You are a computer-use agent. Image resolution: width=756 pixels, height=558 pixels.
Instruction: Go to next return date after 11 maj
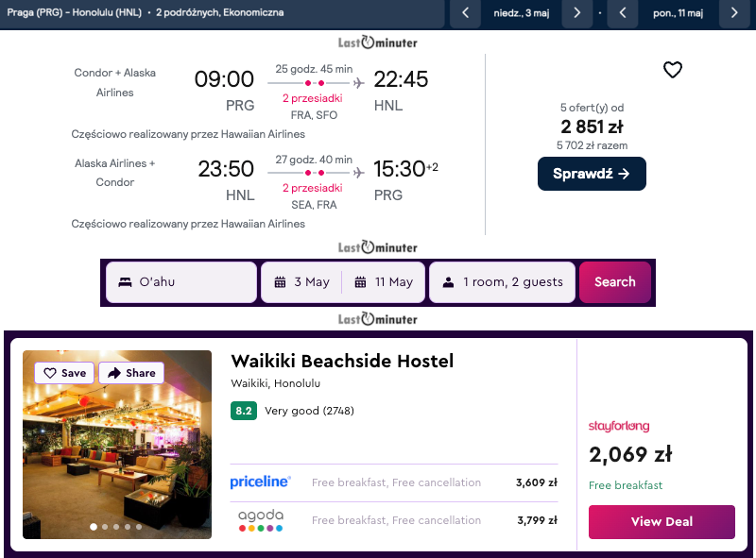click(x=734, y=14)
